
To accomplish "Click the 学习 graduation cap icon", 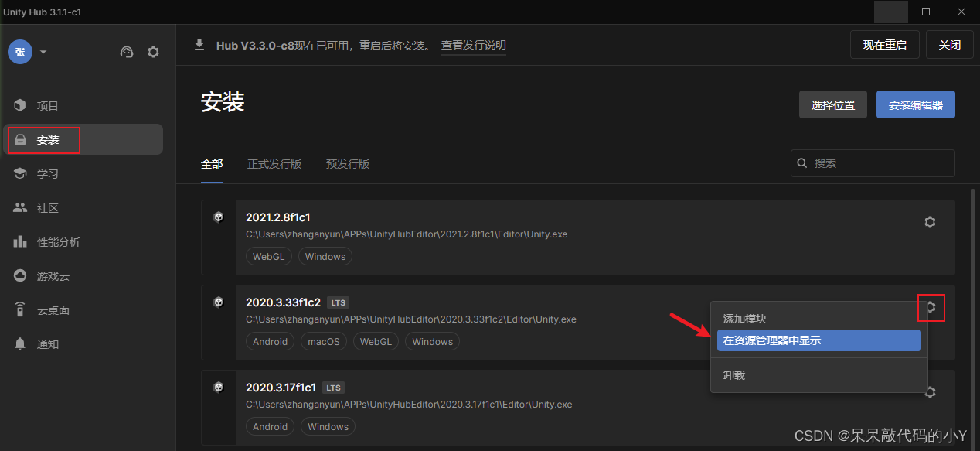I will (20, 173).
